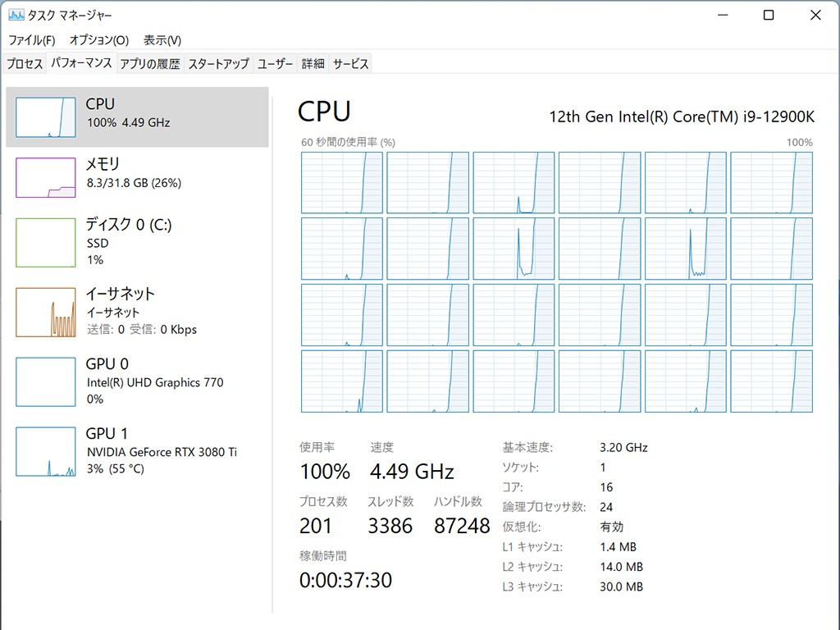Viewport: 840px width, 630px height.
Task: Open the ファイル(F) menu
Action: coord(31,40)
